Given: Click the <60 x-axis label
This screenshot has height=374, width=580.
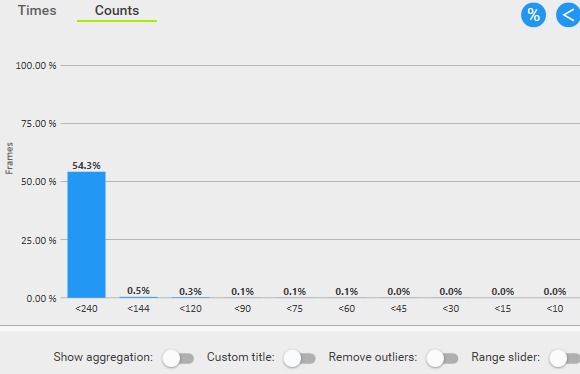Looking at the screenshot, I should pyautogui.click(x=347, y=308).
